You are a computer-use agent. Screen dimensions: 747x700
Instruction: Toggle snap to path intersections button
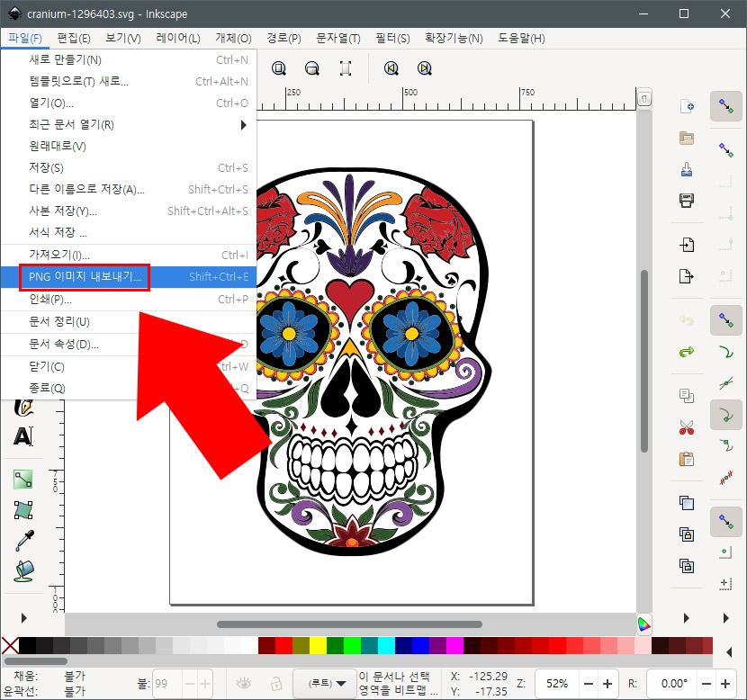click(726, 383)
